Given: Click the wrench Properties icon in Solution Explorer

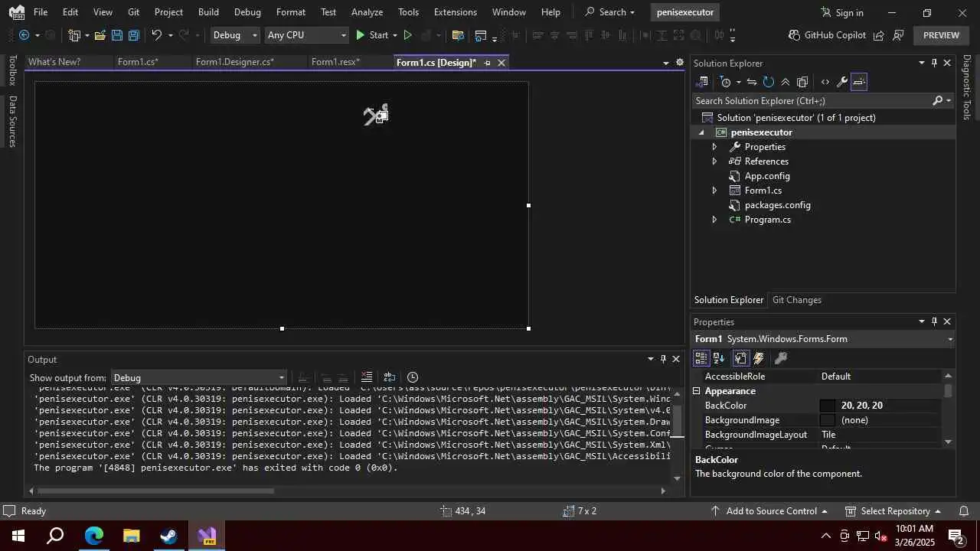Looking at the screenshot, I should pyautogui.click(x=841, y=82).
